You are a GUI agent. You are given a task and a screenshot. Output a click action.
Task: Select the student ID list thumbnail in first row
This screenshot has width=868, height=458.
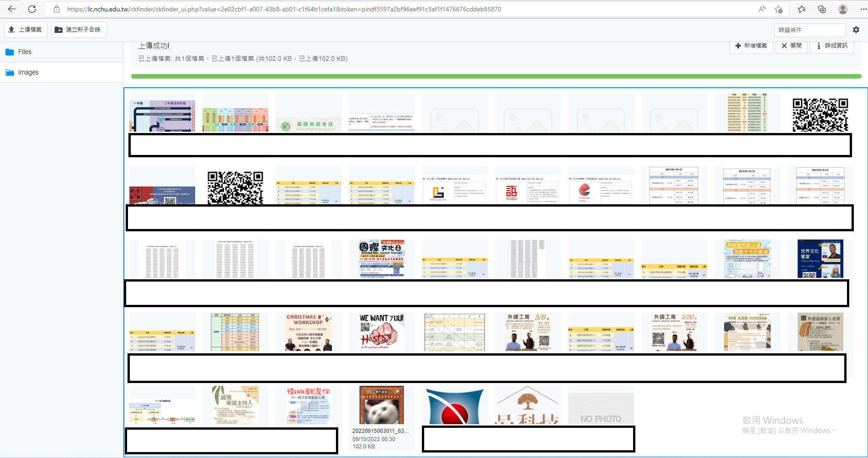click(747, 113)
